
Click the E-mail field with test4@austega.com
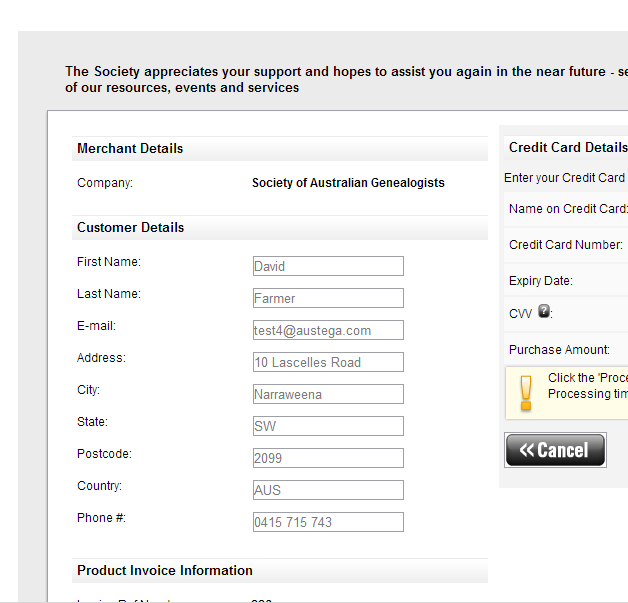(x=328, y=330)
